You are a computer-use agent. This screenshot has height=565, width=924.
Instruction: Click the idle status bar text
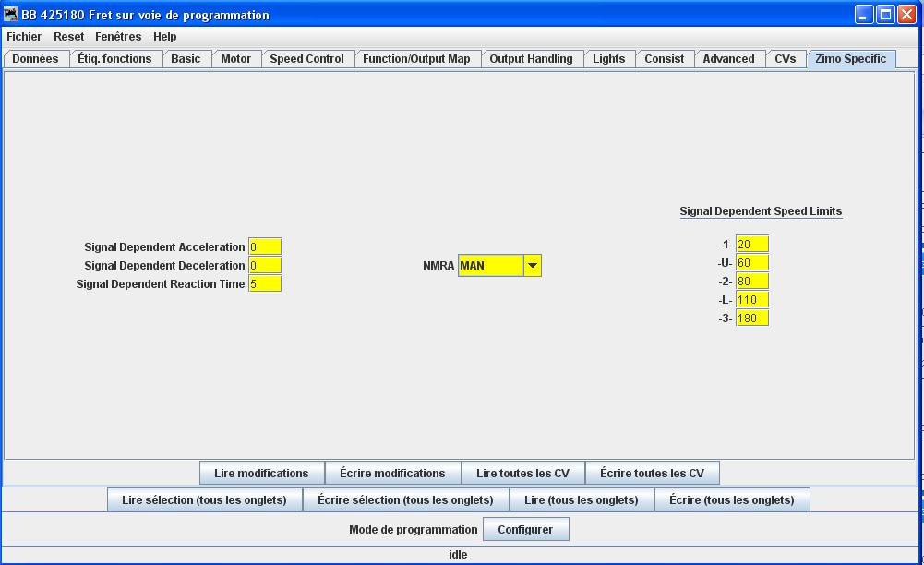pyautogui.click(x=458, y=555)
